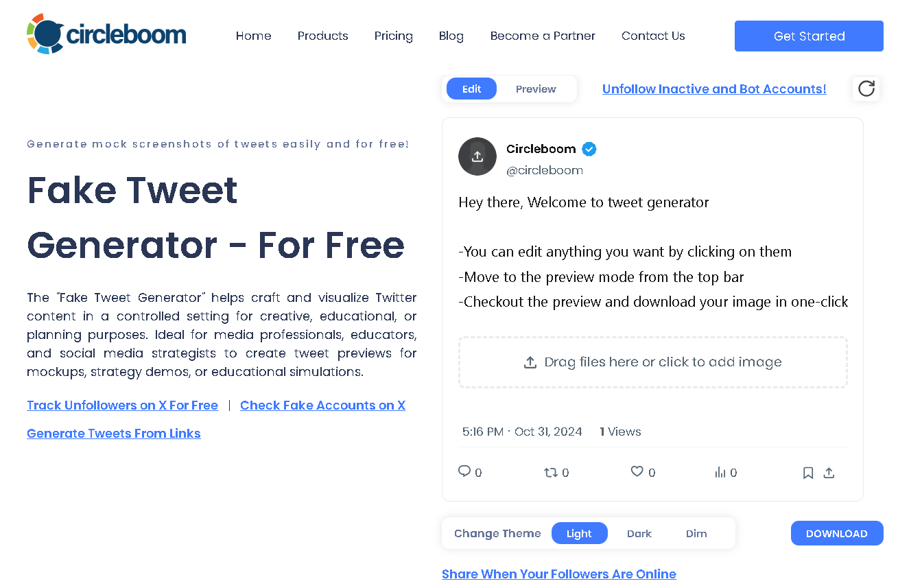Select the retweet icon
The height and width of the screenshot is (588, 898).
pyautogui.click(x=551, y=472)
